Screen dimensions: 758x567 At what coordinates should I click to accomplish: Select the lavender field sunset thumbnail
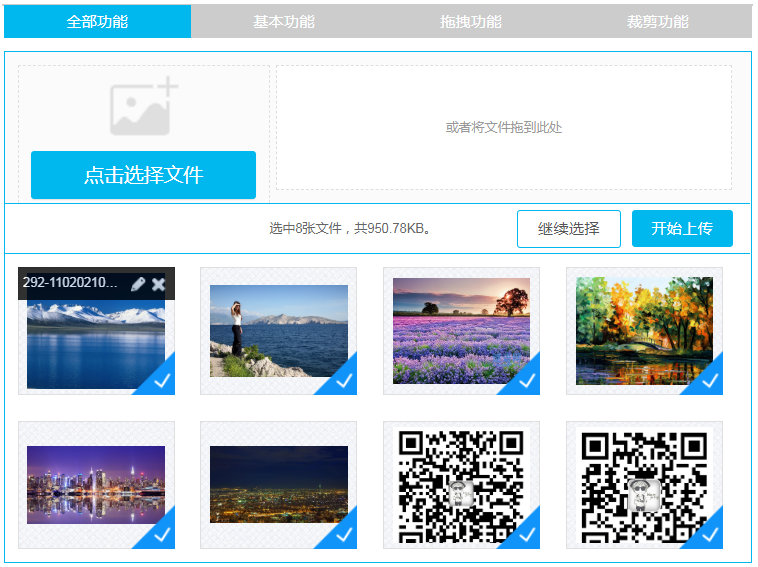(461, 331)
